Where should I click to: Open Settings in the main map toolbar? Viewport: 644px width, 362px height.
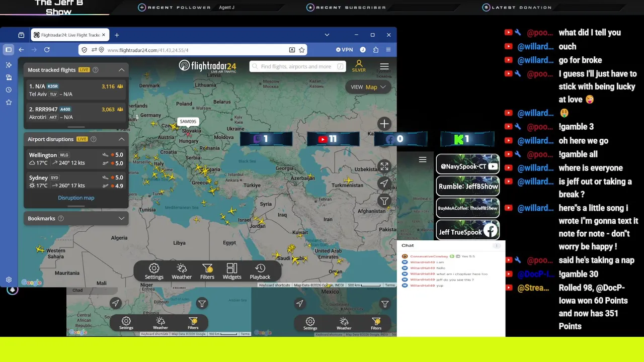pos(154,271)
